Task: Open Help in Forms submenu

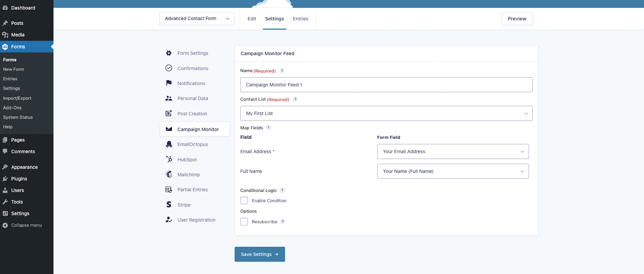Action: [8, 127]
